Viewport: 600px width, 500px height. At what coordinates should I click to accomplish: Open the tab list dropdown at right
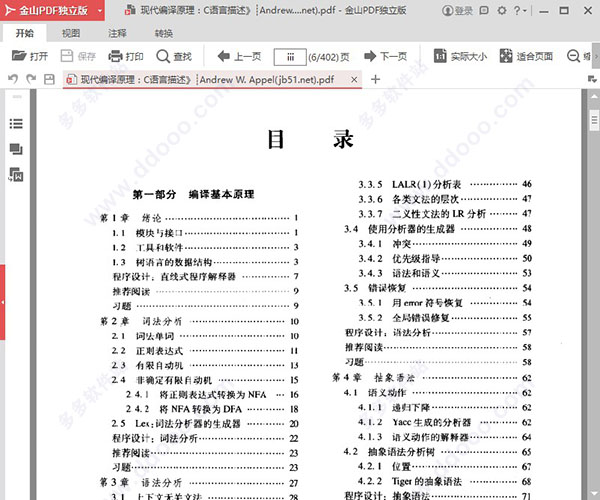pyautogui.click(x=592, y=79)
